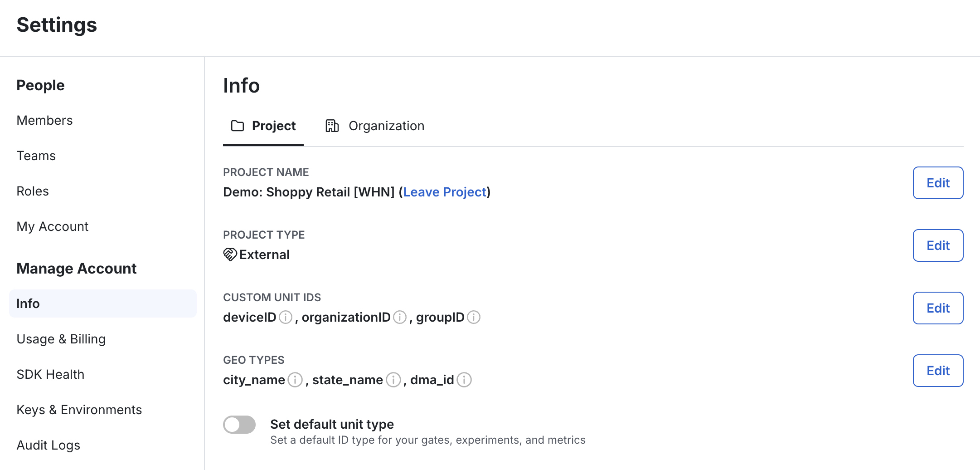View SDK Health

(x=50, y=374)
